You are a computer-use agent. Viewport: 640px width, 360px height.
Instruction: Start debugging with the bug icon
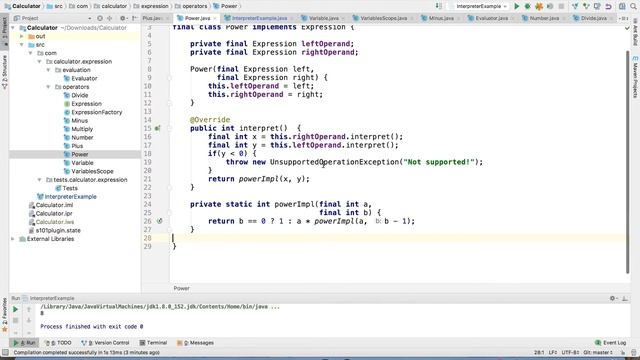[527, 6]
